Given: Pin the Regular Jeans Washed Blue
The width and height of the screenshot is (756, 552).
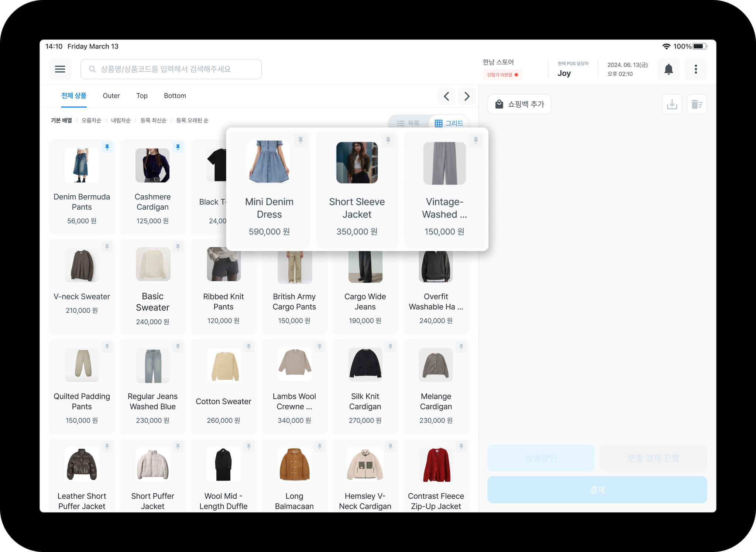Looking at the screenshot, I should (178, 347).
